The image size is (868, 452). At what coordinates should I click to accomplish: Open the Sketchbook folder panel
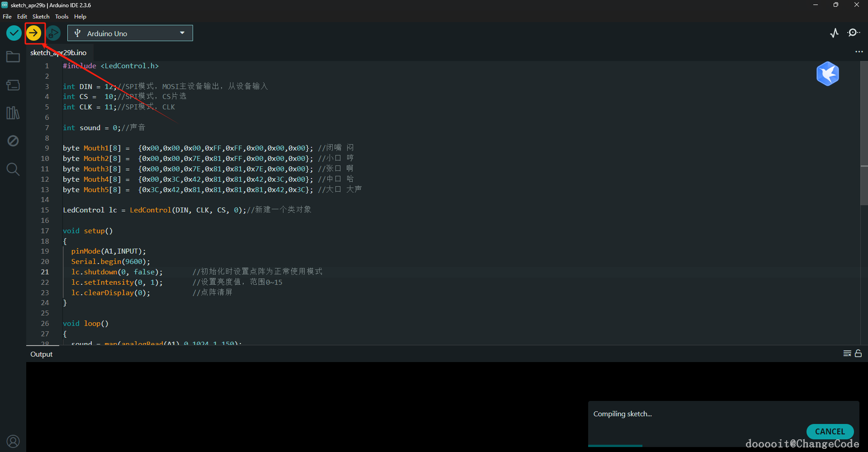point(13,57)
